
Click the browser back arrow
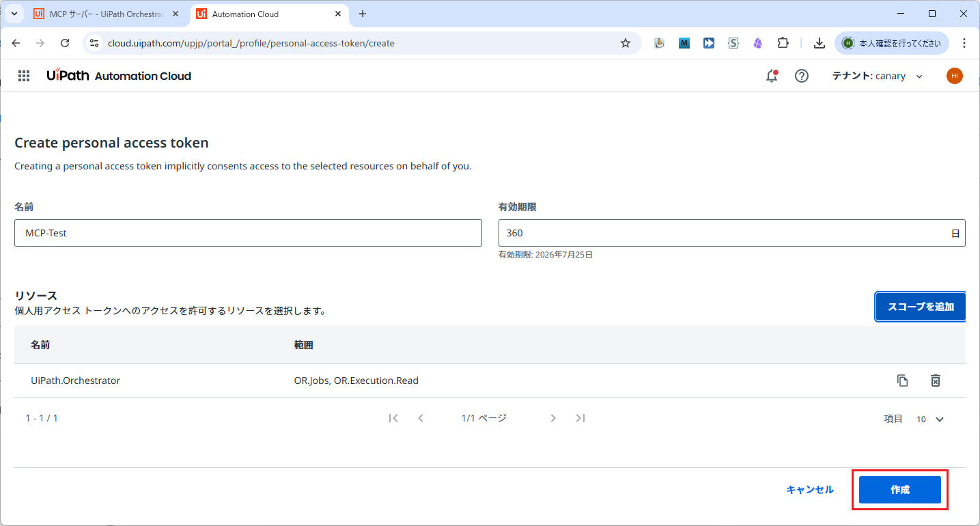(x=16, y=43)
